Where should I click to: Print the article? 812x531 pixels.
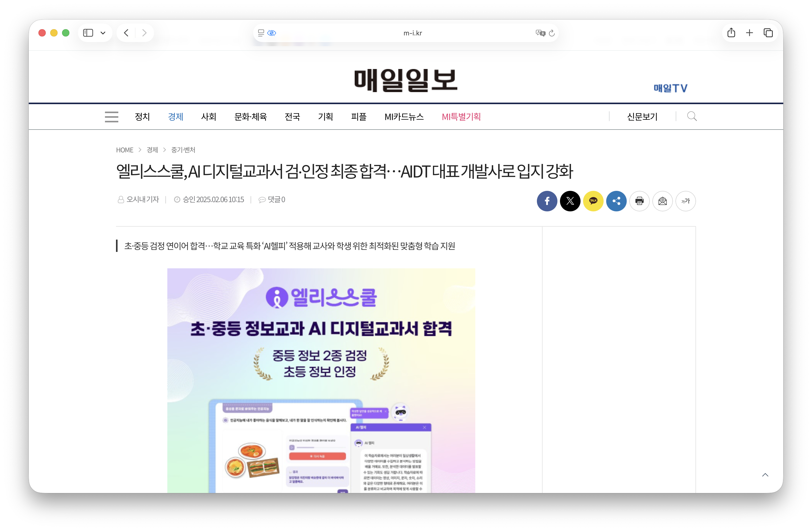pos(639,201)
